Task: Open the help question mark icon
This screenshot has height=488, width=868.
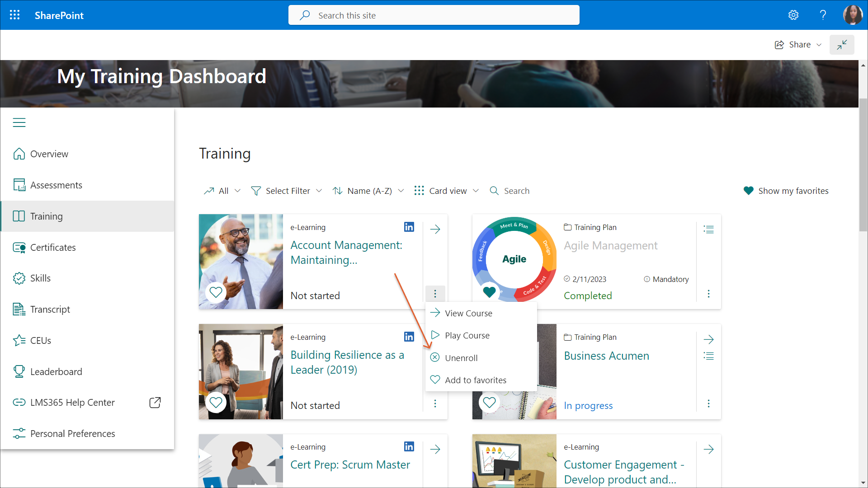Action: click(x=823, y=15)
